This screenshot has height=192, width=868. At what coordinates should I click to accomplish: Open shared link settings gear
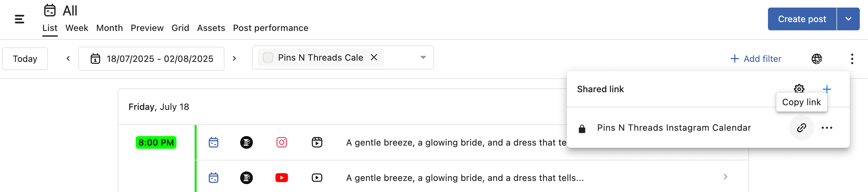(x=799, y=89)
